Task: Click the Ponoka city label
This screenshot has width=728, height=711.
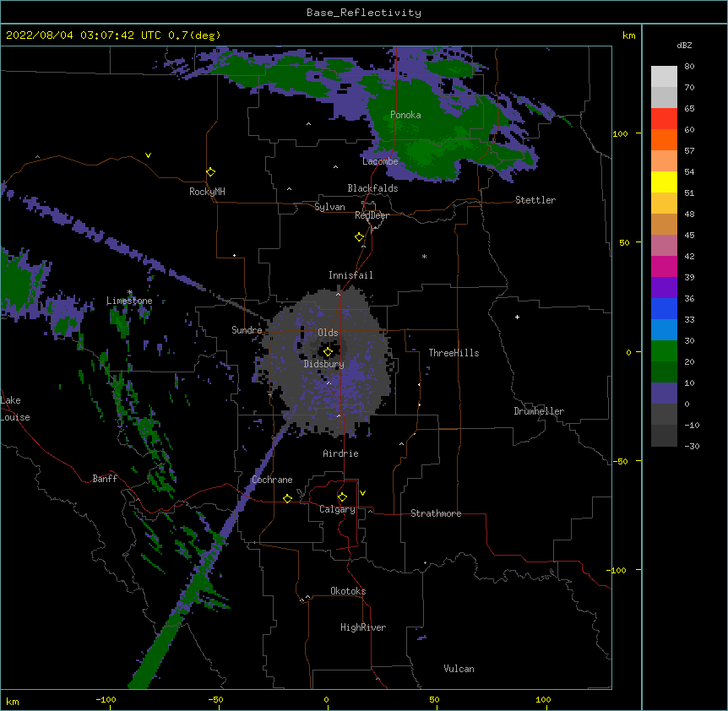Action: (405, 115)
